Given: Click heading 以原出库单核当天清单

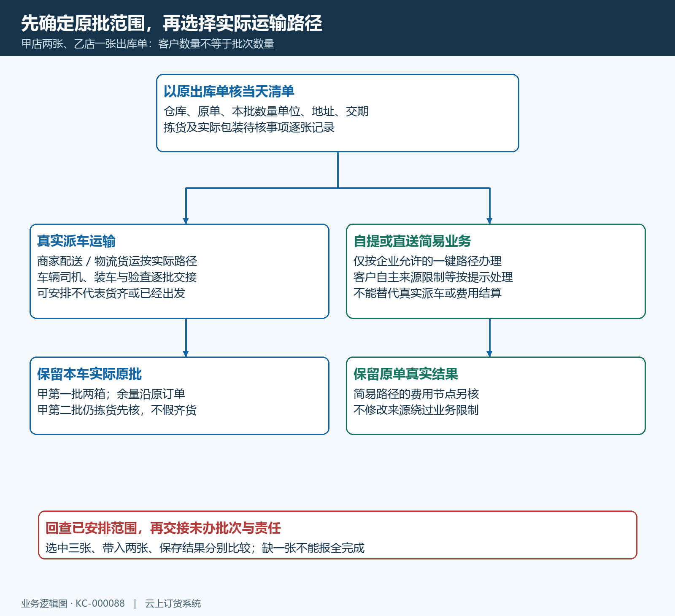Looking at the screenshot, I should click(229, 91).
